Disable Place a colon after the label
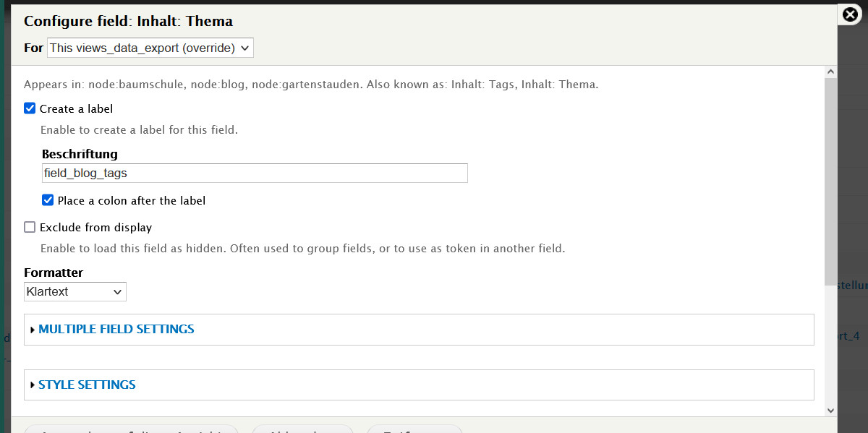Image resolution: width=868 pixels, height=433 pixels. 48,200
